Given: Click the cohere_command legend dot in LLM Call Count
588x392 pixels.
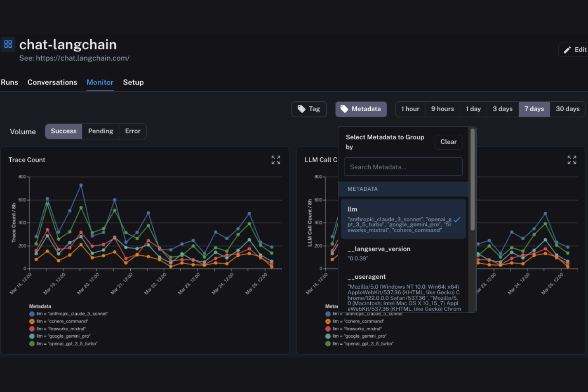Looking at the screenshot, I should coord(328,321).
